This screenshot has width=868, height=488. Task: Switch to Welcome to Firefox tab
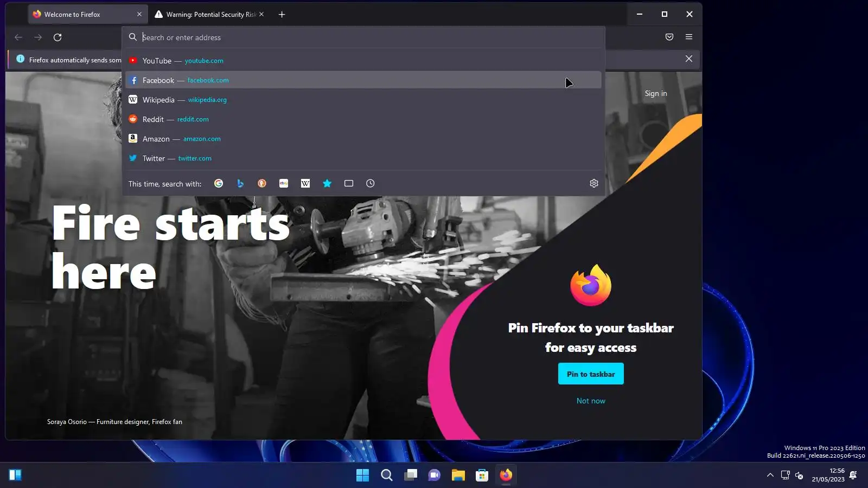tap(88, 15)
